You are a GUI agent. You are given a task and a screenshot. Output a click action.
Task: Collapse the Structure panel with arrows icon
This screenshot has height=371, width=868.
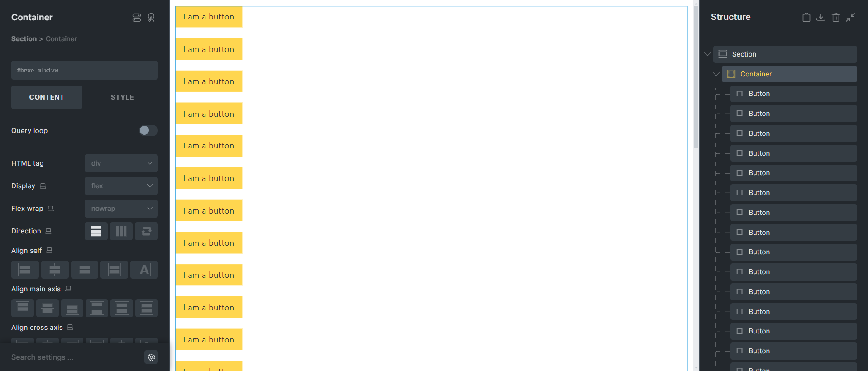(850, 17)
